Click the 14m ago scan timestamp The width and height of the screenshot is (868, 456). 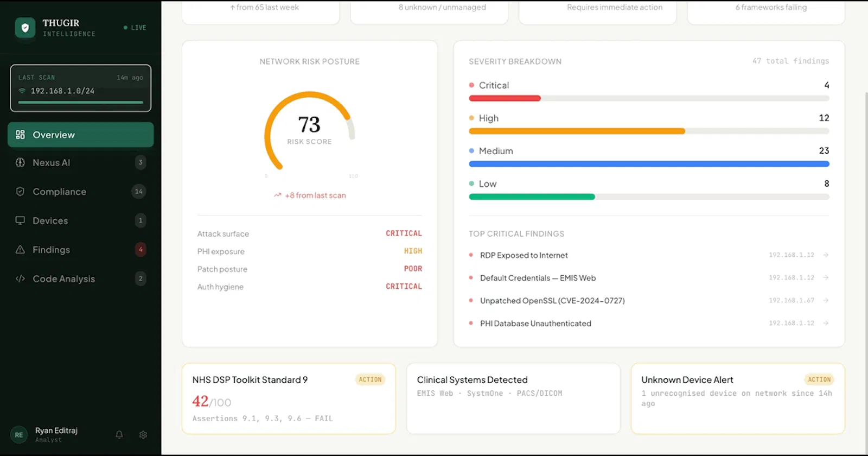(x=130, y=78)
